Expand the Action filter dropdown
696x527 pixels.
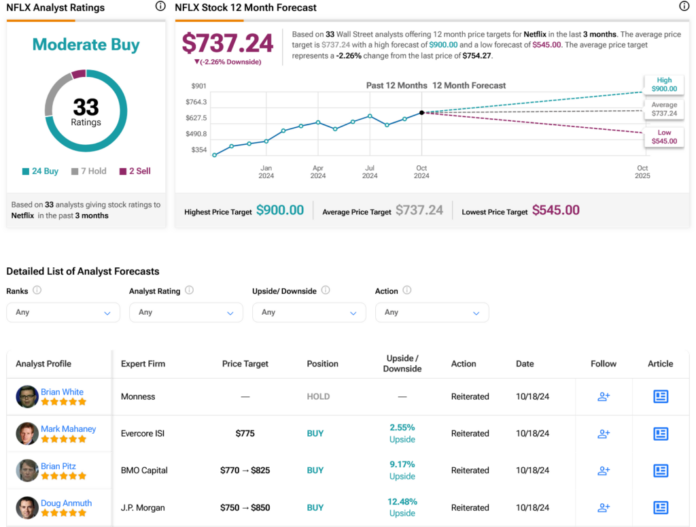click(432, 312)
